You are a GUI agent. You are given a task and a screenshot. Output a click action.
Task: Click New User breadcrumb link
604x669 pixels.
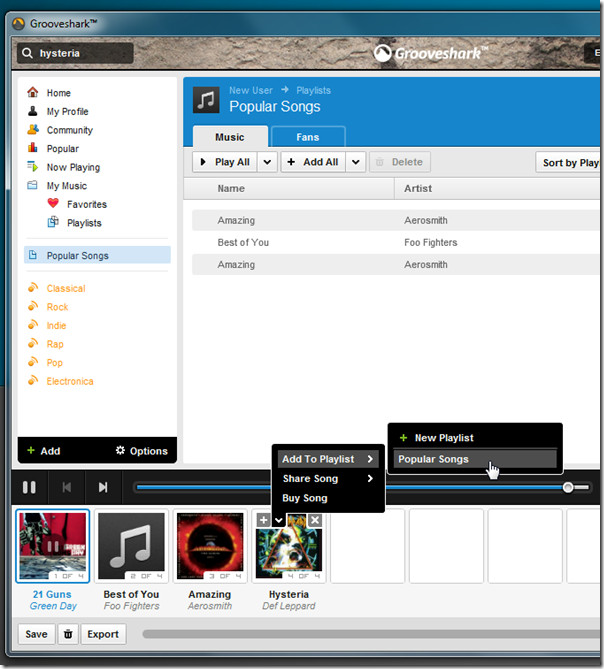pos(251,90)
